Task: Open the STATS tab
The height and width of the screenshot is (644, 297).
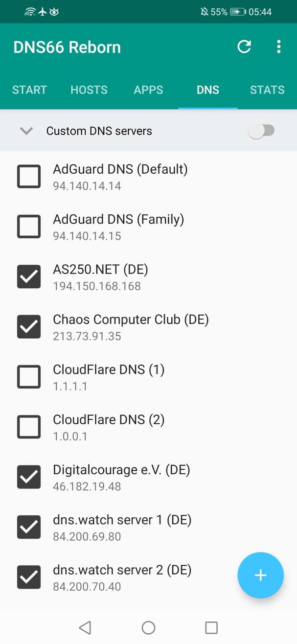Action: coord(267,90)
